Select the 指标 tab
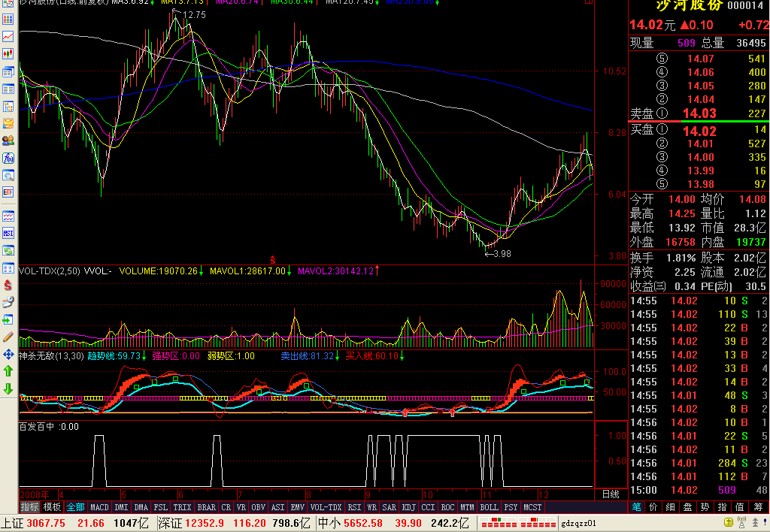770x532 pixels. pos(29,507)
